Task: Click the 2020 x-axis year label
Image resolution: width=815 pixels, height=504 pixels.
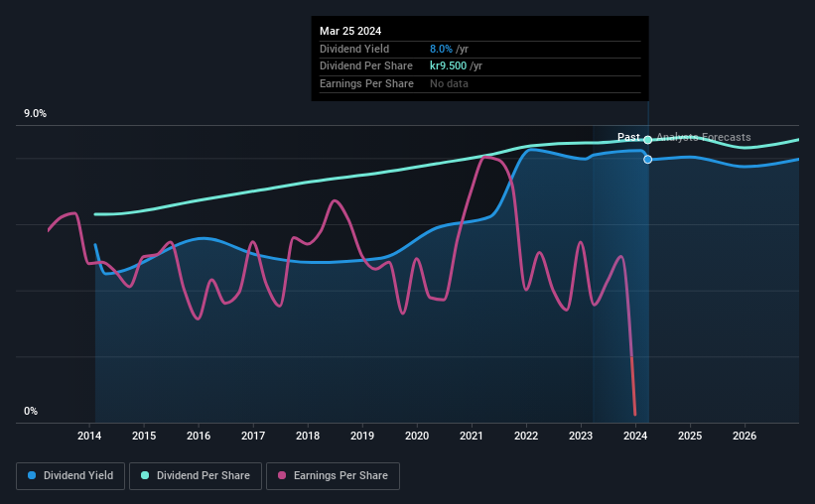Action: click(x=417, y=436)
